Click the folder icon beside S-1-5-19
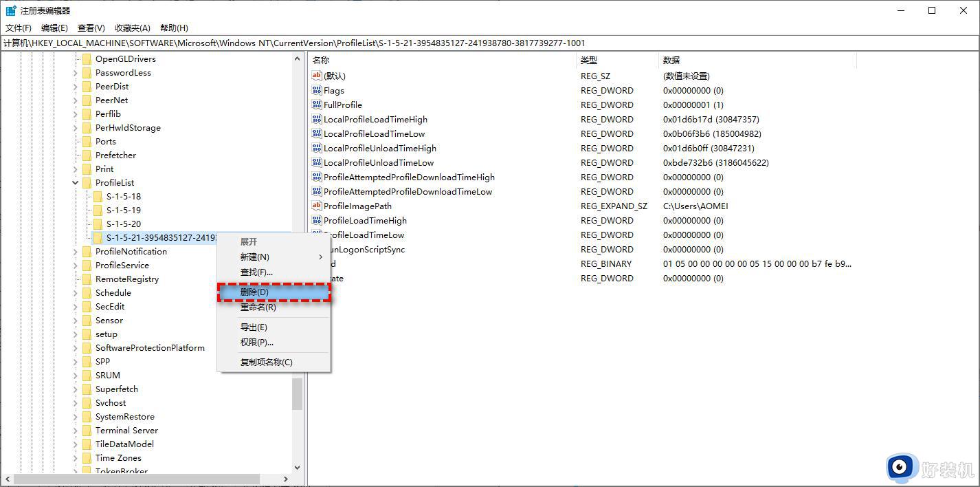 click(x=98, y=210)
